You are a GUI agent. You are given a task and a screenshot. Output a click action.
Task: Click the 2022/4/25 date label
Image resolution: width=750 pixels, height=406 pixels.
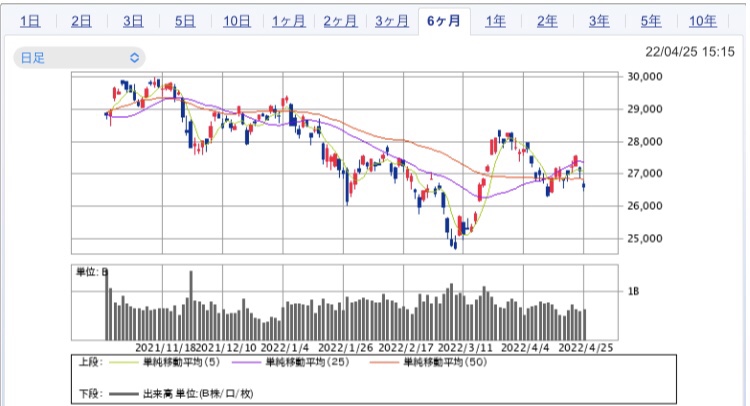tap(586, 348)
